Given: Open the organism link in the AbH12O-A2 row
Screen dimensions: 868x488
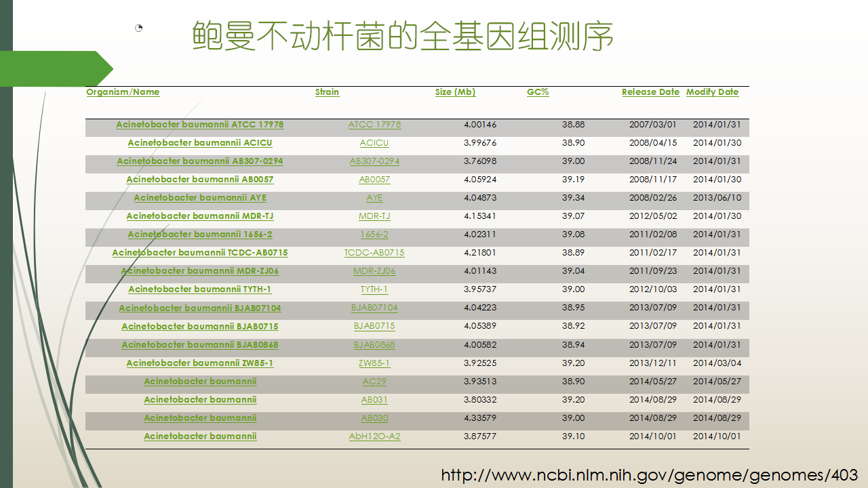Looking at the screenshot, I should [x=200, y=436].
